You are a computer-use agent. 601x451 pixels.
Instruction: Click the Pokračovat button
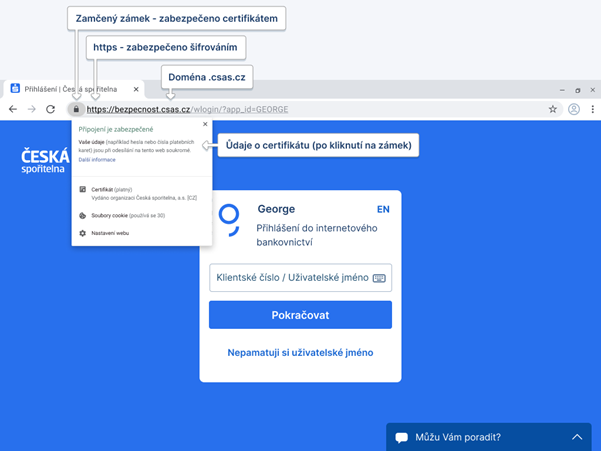tap(300, 315)
